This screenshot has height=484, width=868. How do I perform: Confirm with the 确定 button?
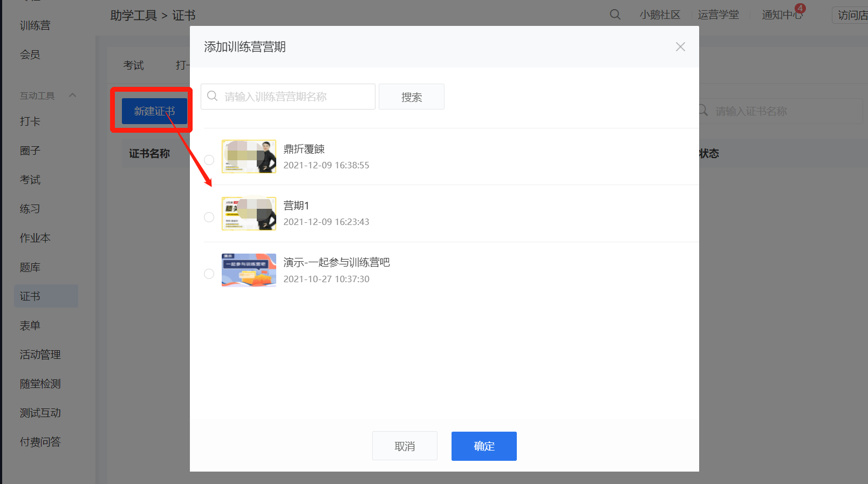[484, 446]
